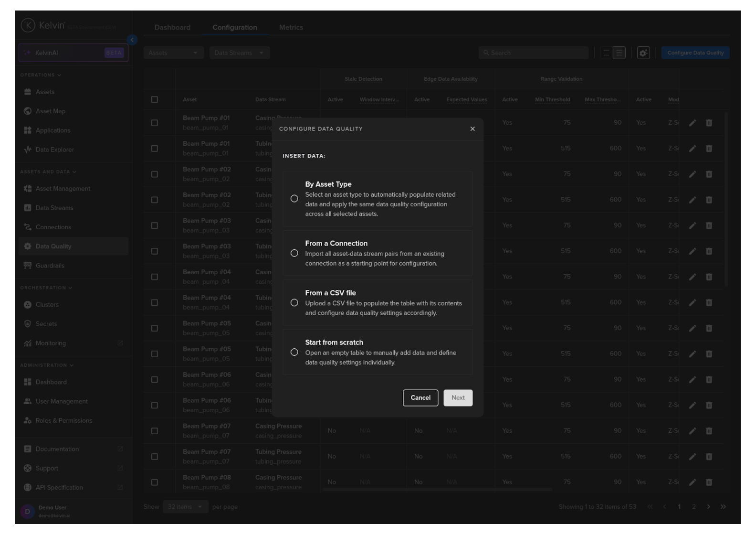Screen dimensions: 756x535
Task: Click trash delete icon on Beam Pump #07 Casing row
Action: (x=709, y=431)
